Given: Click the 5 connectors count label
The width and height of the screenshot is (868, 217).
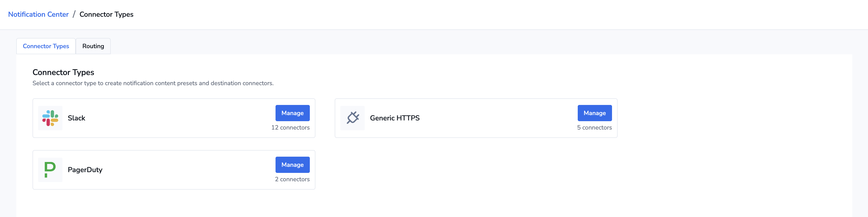Looking at the screenshot, I should point(594,128).
